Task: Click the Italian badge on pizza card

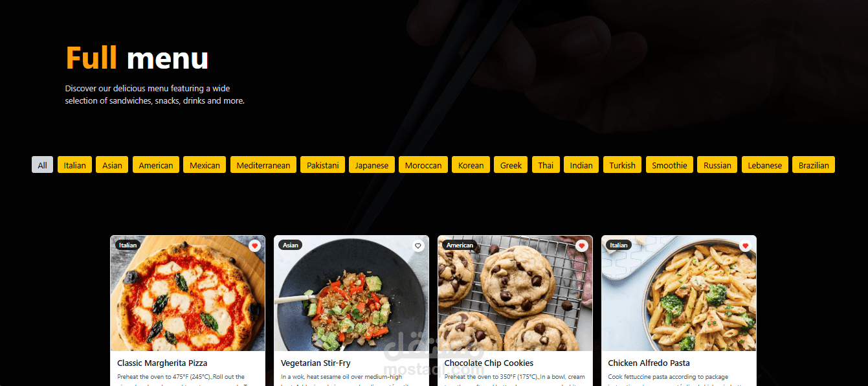Action: coord(128,245)
